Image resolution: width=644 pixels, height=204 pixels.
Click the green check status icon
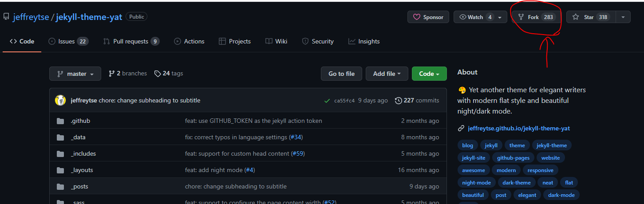[x=327, y=101]
